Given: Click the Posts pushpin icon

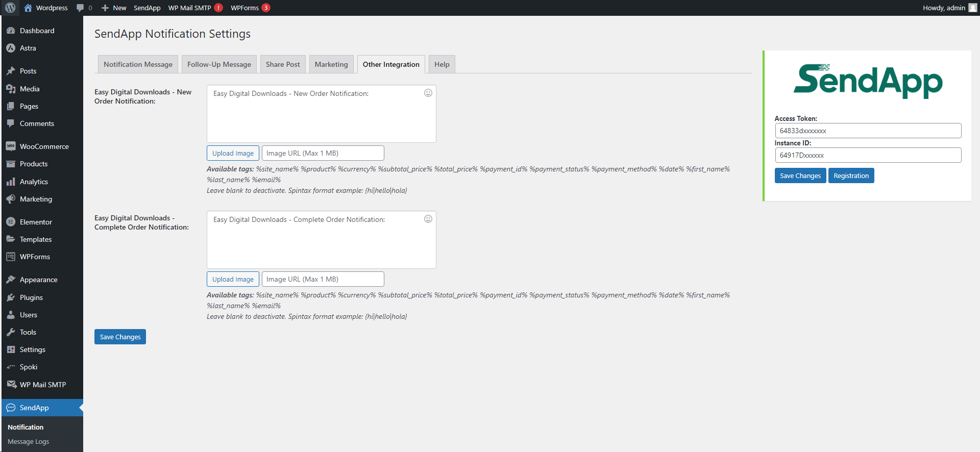Looking at the screenshot, I should 11,71.
